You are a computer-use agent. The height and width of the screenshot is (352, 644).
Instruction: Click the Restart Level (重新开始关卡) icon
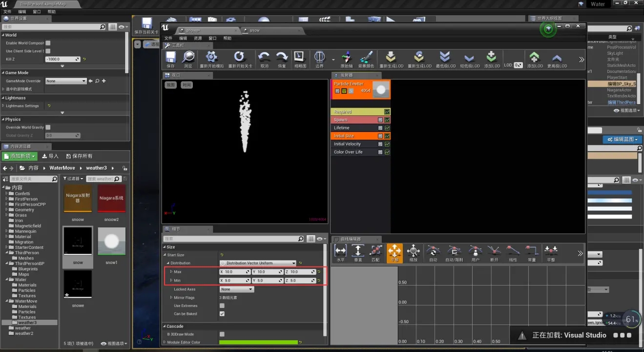(x=239, y=58)
